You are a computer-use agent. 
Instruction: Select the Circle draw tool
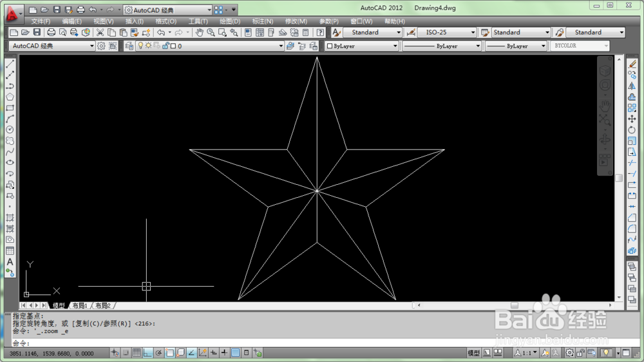(x=10, y=130)
